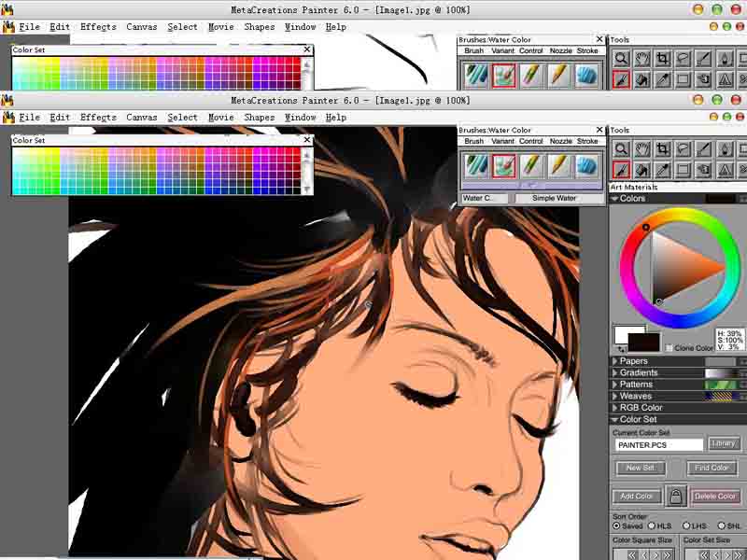Pick a shade in the saturation triangle
Screen dimensions: 747x560
pyautogui.click(x=682, y=267)
